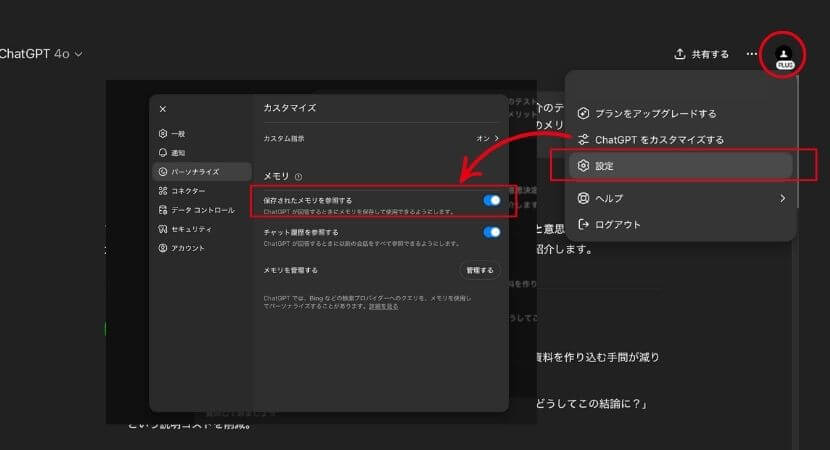The image size is (830, 450).
Task: Open the コネクター settings tab
Action: click(x=202, y=191)
